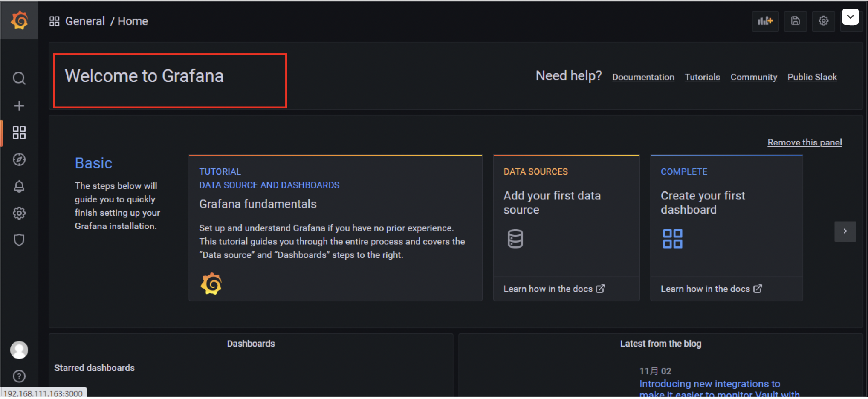The image size is (868, 399).
Task: Open the Server Admin shield icon
Action: pos(19,240)
